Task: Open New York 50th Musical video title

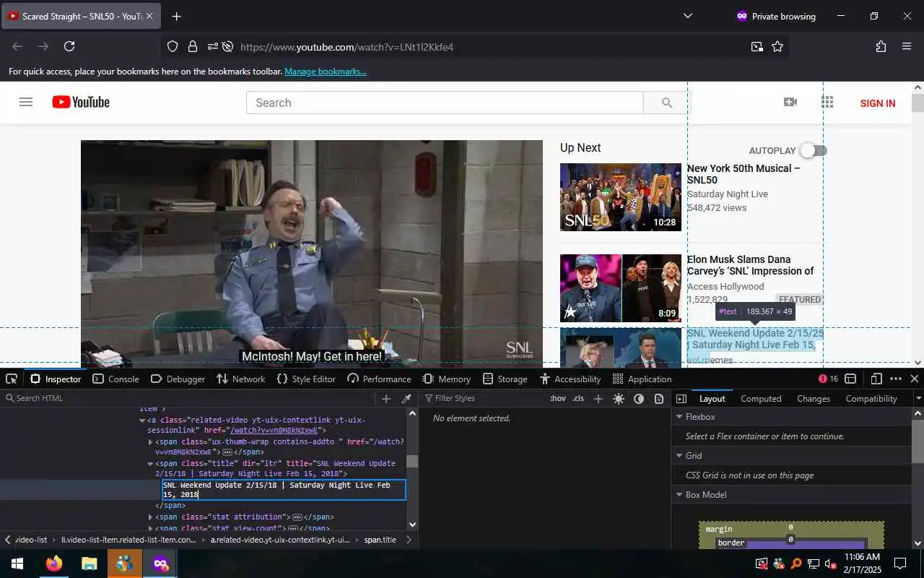Action: click(x=744, y=174)
